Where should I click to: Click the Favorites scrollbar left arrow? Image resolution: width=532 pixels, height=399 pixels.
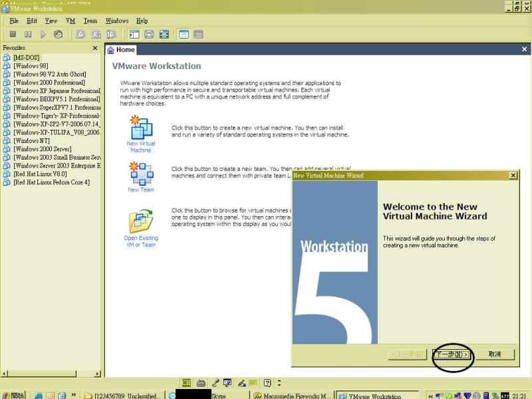pyautogui.click(x=5, y=374)
